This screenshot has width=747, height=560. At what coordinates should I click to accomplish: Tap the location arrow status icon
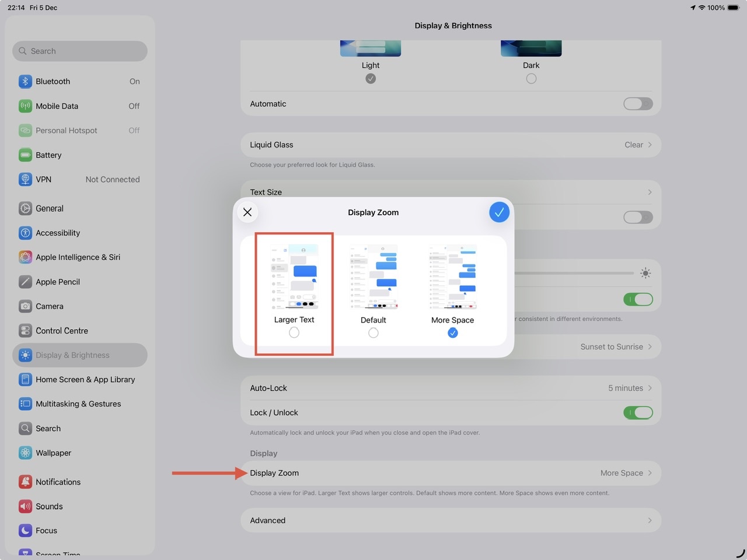tap(693, 8)
